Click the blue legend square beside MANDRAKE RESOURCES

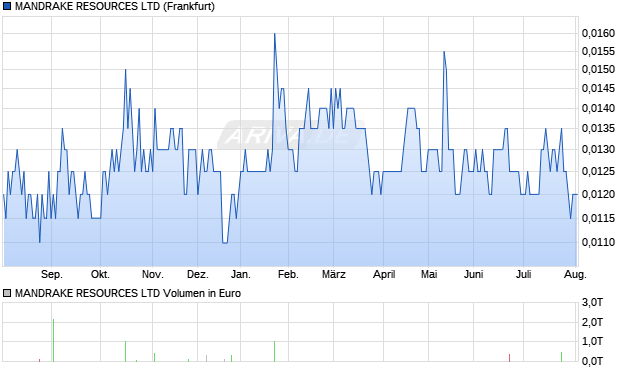(7, 6)
